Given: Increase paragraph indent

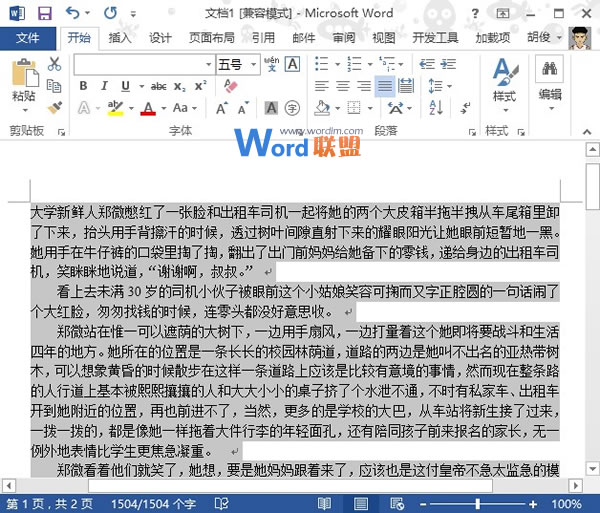Looking at the screenshot, I should click(x=448, y=64).
